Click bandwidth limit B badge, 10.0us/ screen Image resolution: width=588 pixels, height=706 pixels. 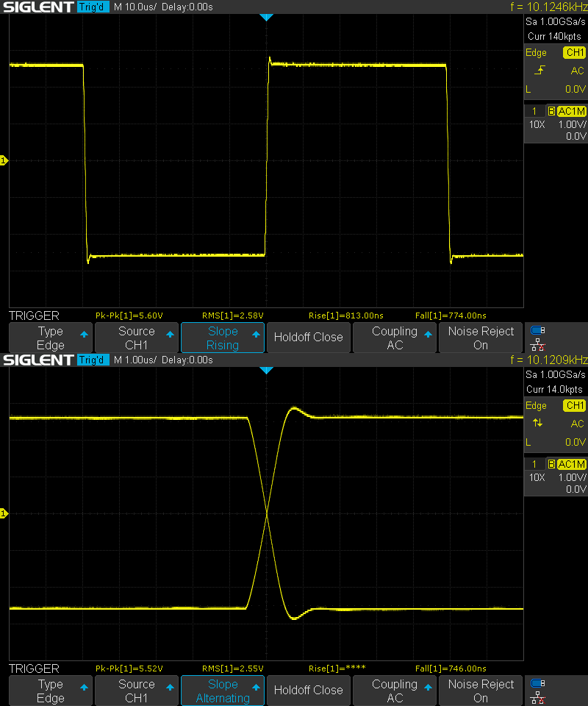point(551,111)
